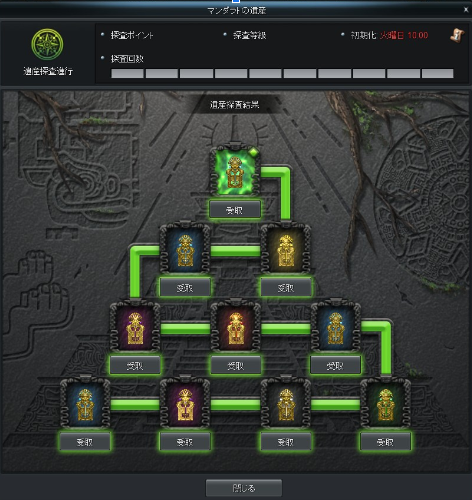The width and height of the screenshot is (472, 500).
Task: Select the blue idol in second row
Action: click(x=185, y=249)
